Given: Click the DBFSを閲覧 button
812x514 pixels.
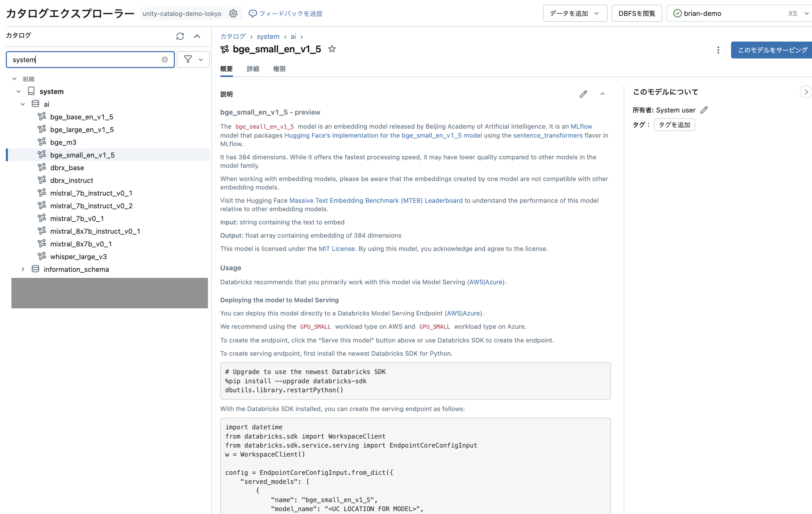Looking at the screenshot, I should pyautogui.click(x=637, y=13).
